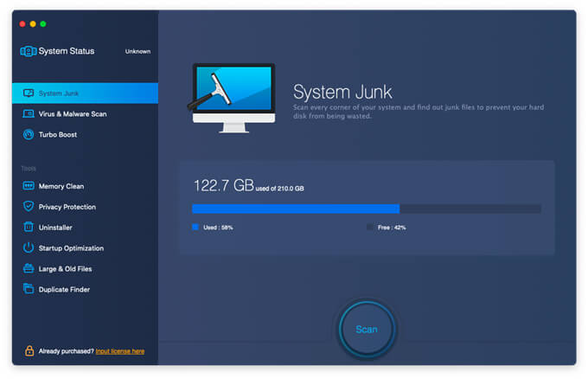Image resolution: width=588 pixels, height=379 pixels.
Task: Click the blue Used legend square
Action: (x=195, y=227)
